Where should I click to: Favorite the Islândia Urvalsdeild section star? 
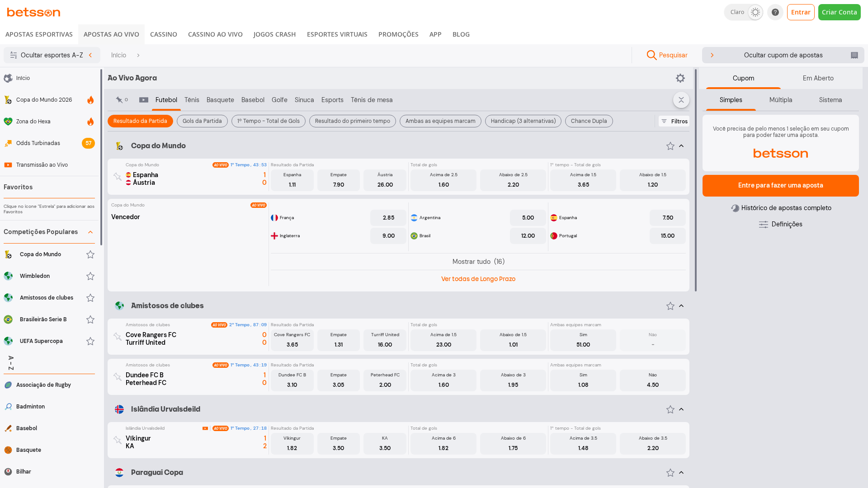[x=670, y=409]
